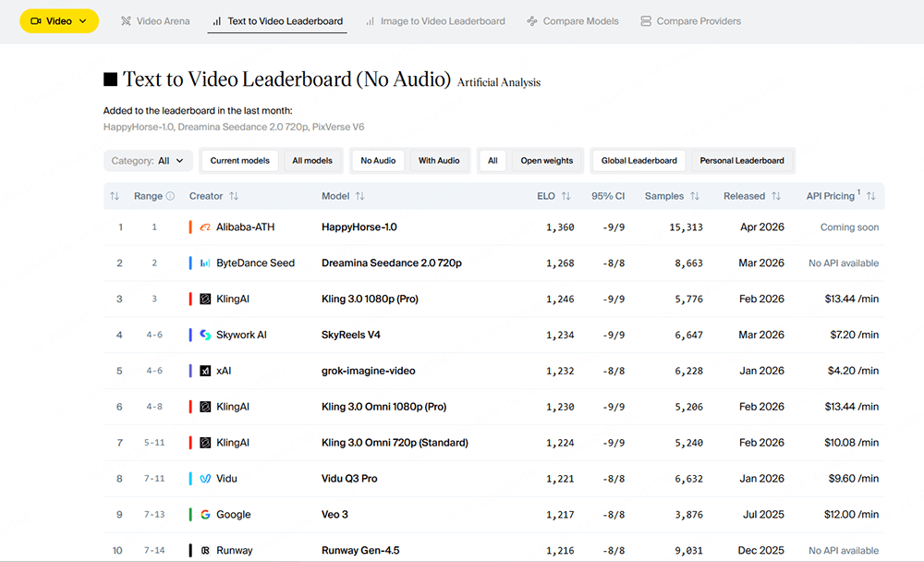Click the KlingAI logo in Kling 3.0 1080p row
The width and height of the screenshot is (924, 562).
[x=205, y=299]
